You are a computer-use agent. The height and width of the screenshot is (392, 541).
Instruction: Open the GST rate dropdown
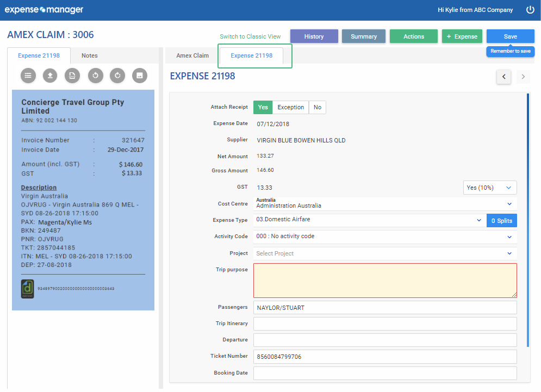(x=489, y=188)
